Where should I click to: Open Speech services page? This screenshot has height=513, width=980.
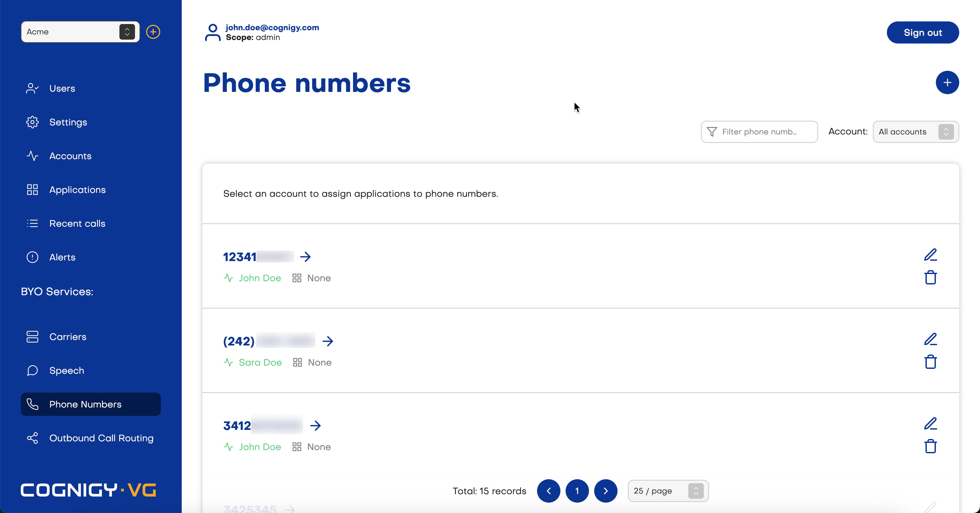pyautogui.click(x=91, y=370)
